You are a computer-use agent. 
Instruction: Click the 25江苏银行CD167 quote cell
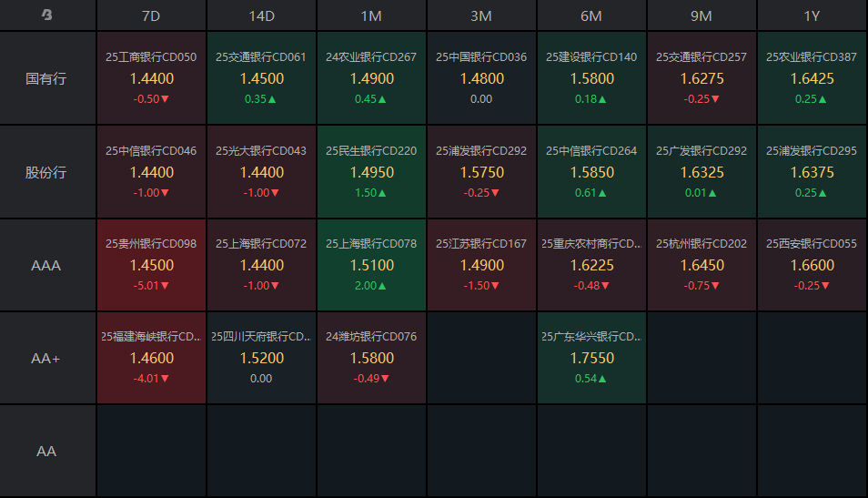(481, 265)
